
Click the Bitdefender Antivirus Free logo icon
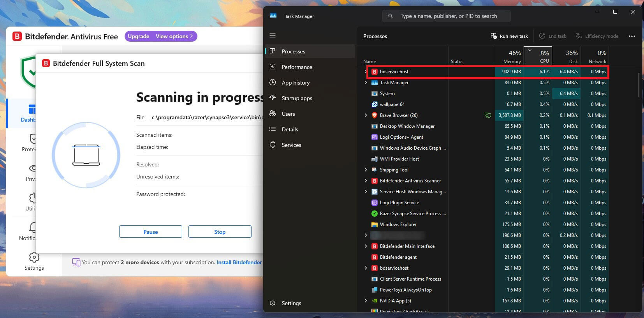tap(17, 36)
